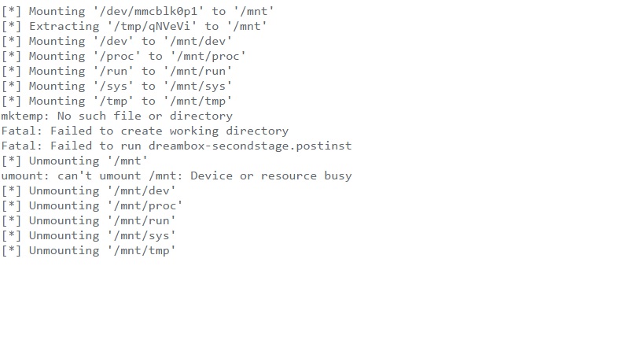Click the Unmounting '/mnt/tmp' line
This screenshot has height=362, width=644.
[88, 250]
